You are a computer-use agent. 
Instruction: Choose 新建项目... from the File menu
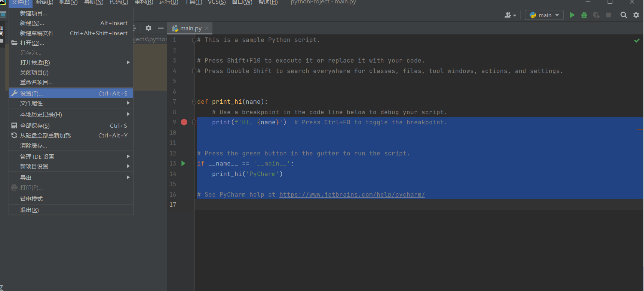pyautogui.click(x=71, y=13)
